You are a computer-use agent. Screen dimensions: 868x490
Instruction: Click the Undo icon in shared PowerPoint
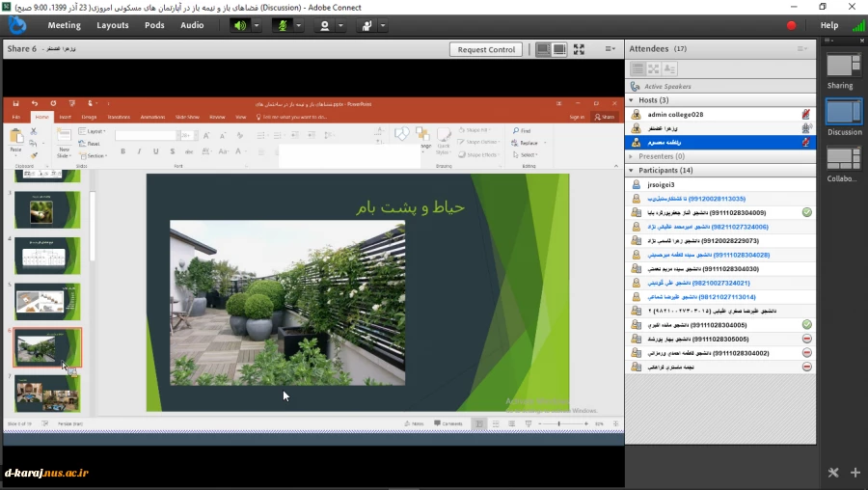coord(35,103)
